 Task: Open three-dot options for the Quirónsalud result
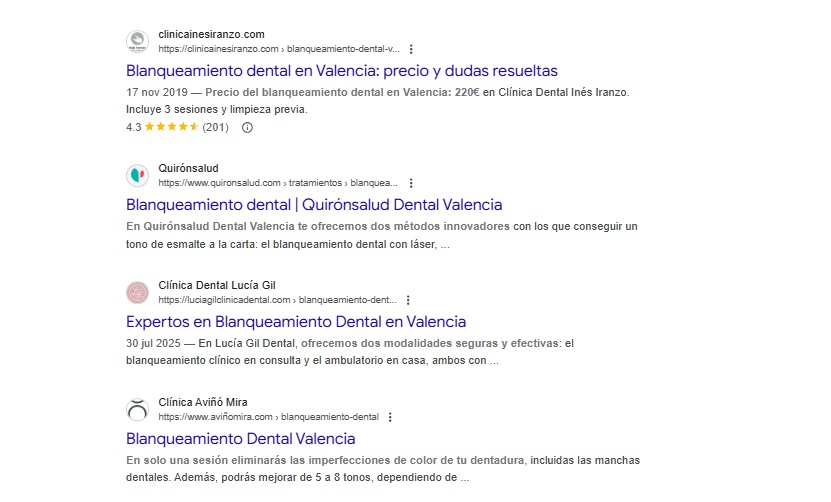[411, 183]
